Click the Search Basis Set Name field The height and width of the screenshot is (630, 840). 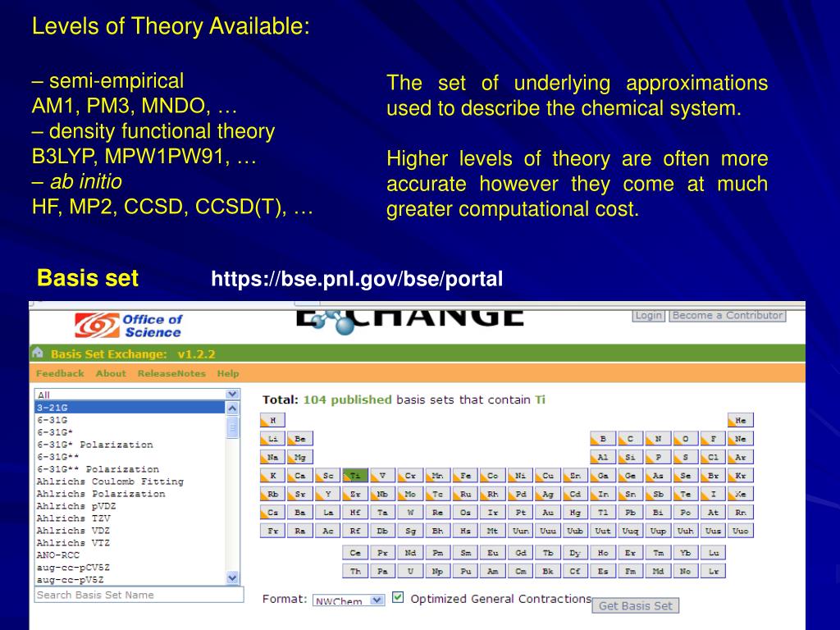138,595
